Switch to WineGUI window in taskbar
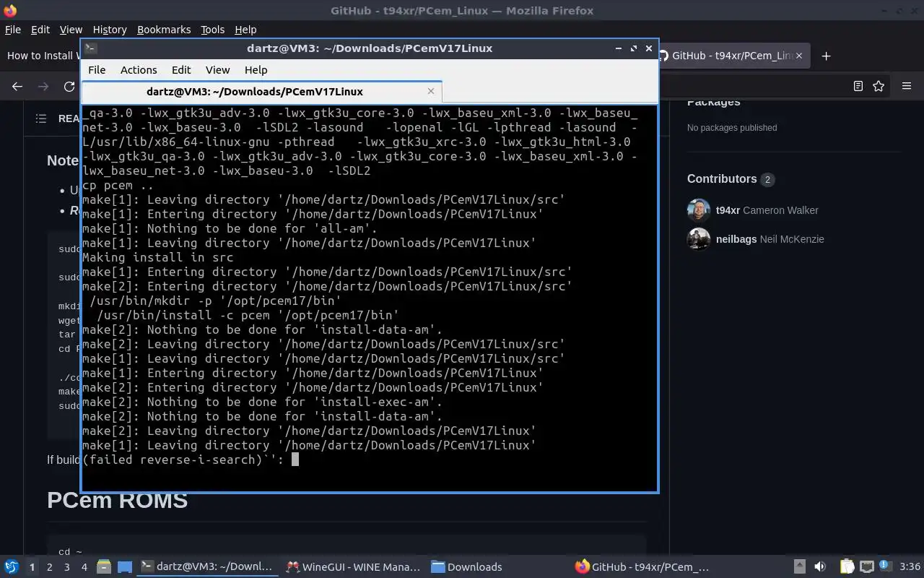Screen dimensions: 924x578 click(x=353, y=567)
